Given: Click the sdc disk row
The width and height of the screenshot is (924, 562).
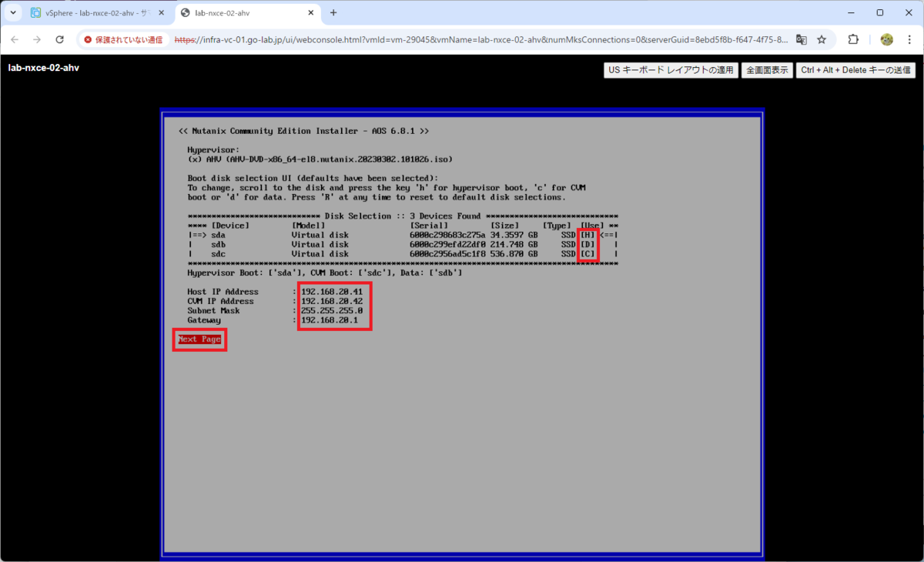Looking at the screenshot, I should pyautogui.click(x=403, y=254).
